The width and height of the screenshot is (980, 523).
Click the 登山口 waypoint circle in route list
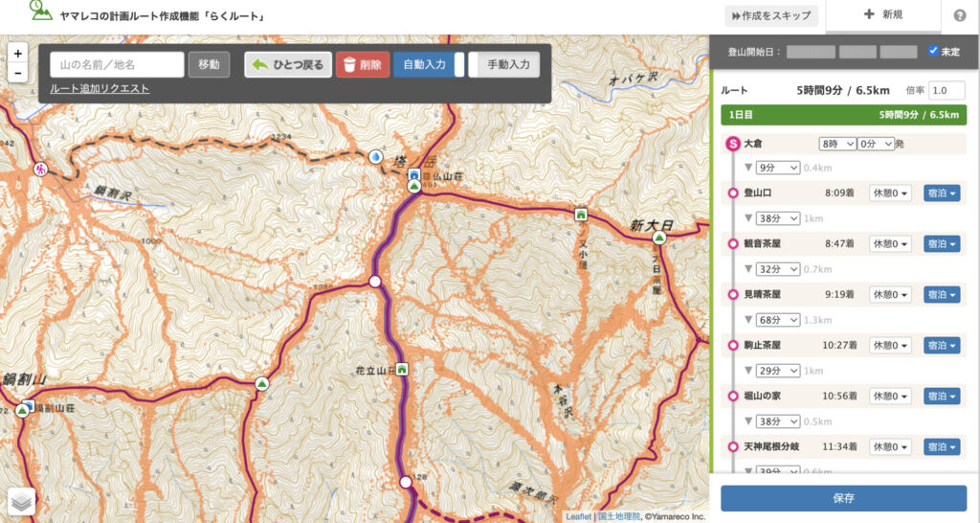pyautogui.click(x=733, y=193)
